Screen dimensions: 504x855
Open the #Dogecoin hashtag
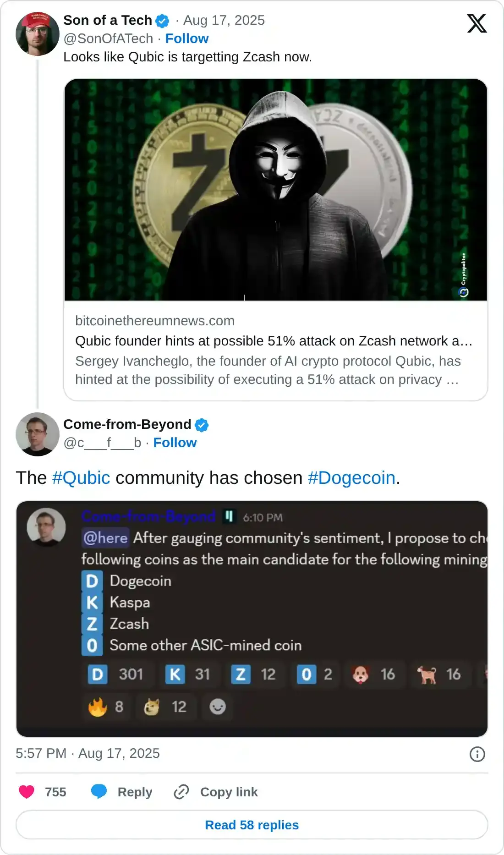pos(351,478)
